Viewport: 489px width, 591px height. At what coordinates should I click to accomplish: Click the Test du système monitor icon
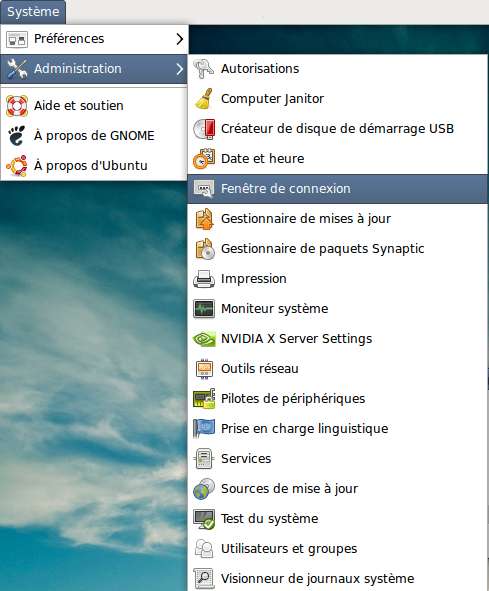coord(204,519)
